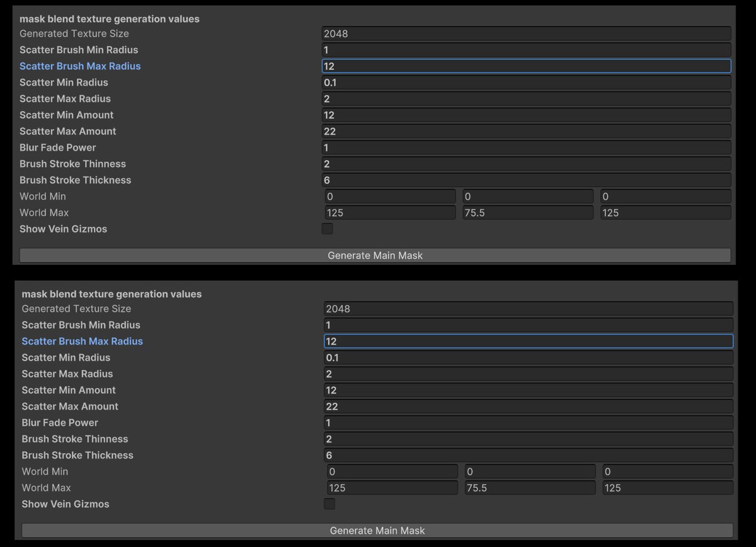Click Show Vein Gizmos label, bottom panel

pos(66,504)
